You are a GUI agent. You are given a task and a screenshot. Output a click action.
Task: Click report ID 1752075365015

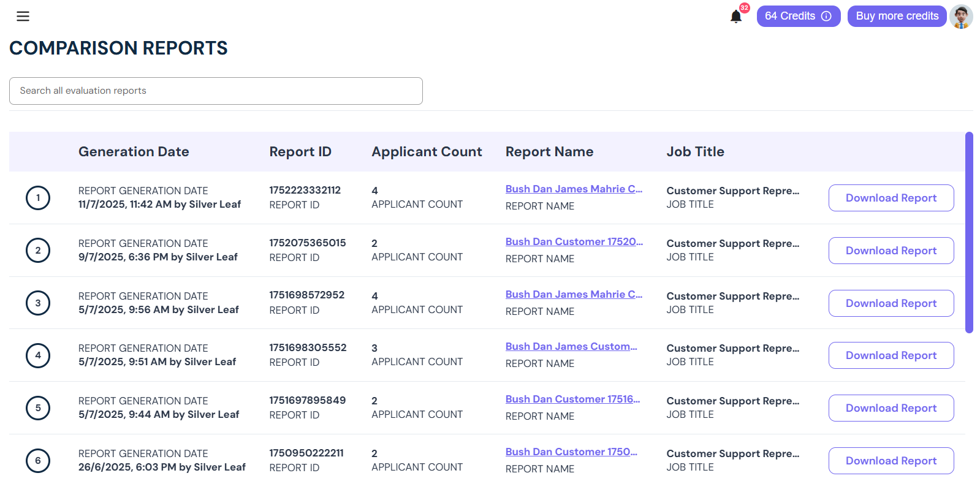pos(307,243)
